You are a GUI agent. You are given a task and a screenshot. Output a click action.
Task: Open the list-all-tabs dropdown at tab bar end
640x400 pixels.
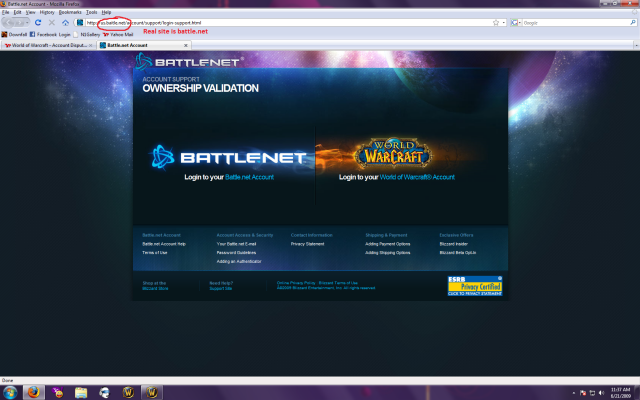[x=636, y=45]
